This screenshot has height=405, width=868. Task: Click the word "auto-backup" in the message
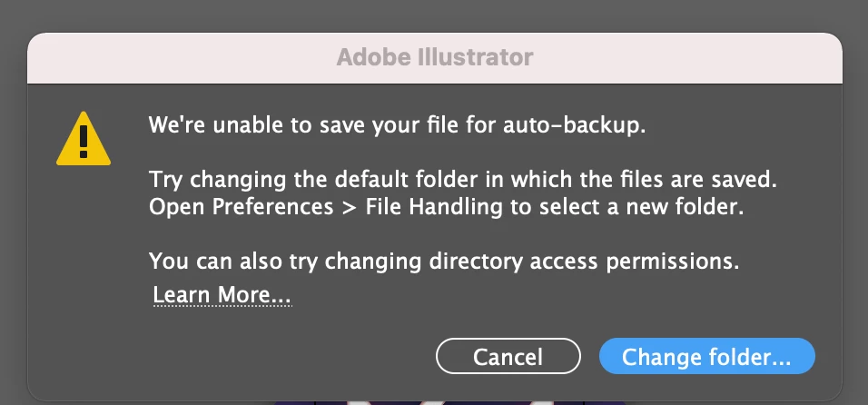574,125
